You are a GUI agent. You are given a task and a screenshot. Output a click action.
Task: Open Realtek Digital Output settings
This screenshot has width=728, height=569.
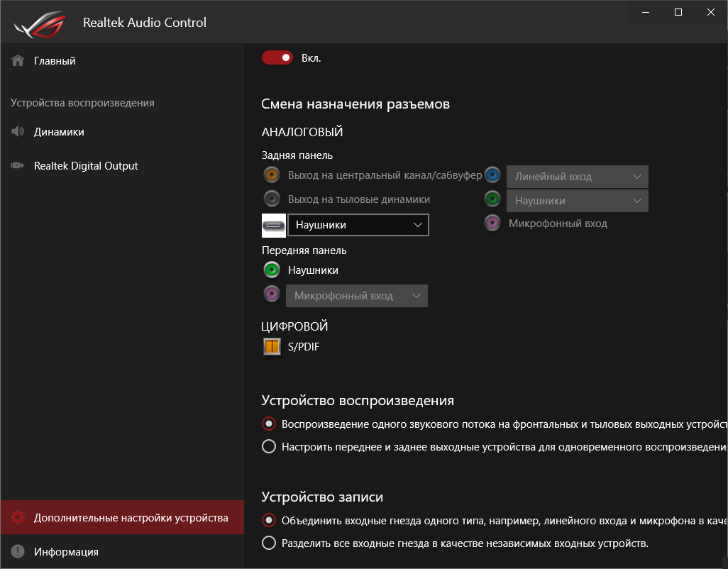[85, 166]
